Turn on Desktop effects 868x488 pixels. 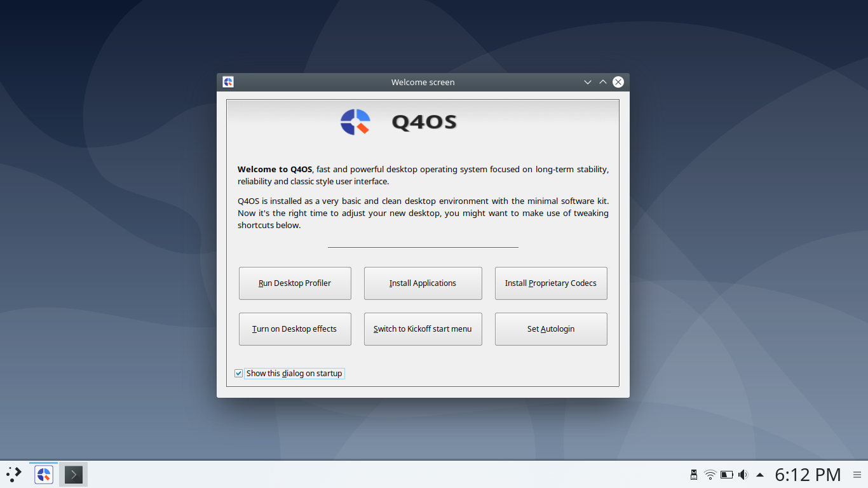pos(295,329)
